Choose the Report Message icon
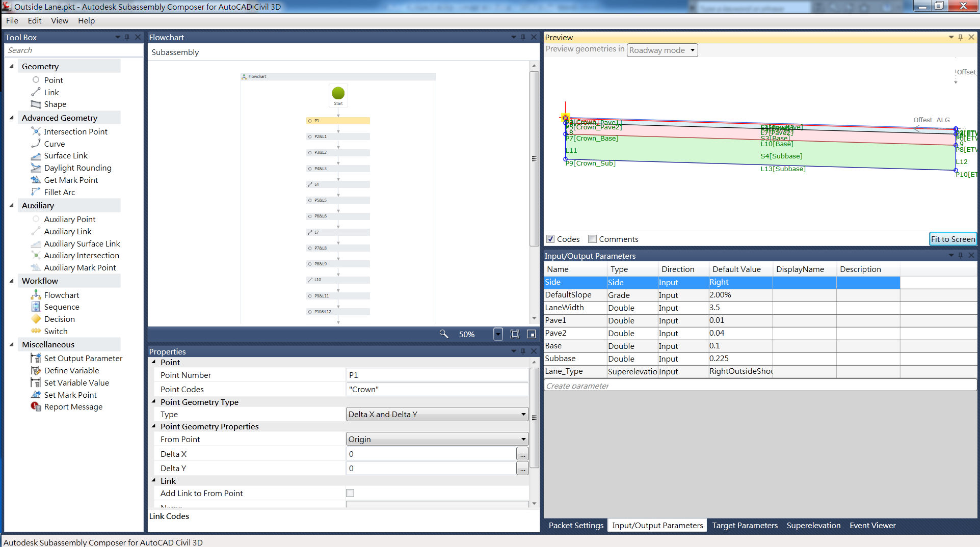 point(36,406)
